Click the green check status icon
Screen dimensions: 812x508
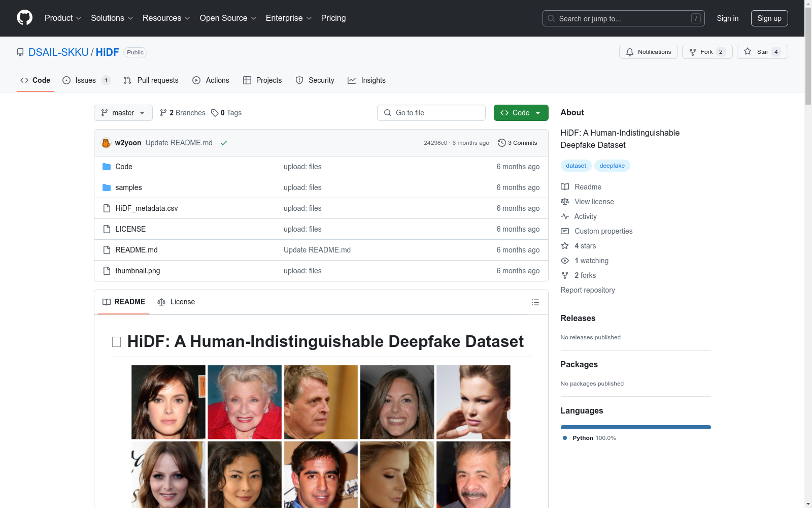[x=224, y=143]
